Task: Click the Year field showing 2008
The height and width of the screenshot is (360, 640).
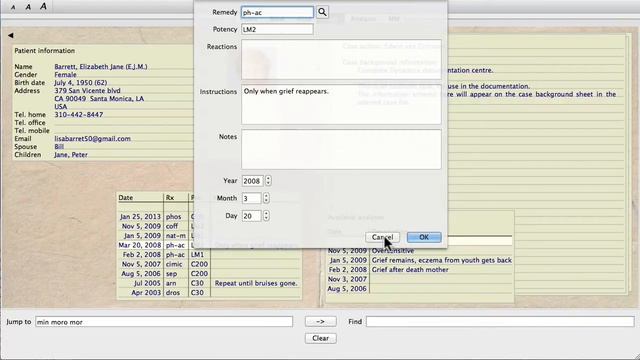Action: (252, 181)
